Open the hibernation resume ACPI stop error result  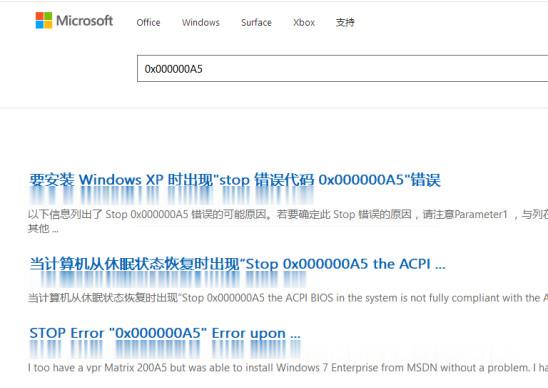[237, 264]
